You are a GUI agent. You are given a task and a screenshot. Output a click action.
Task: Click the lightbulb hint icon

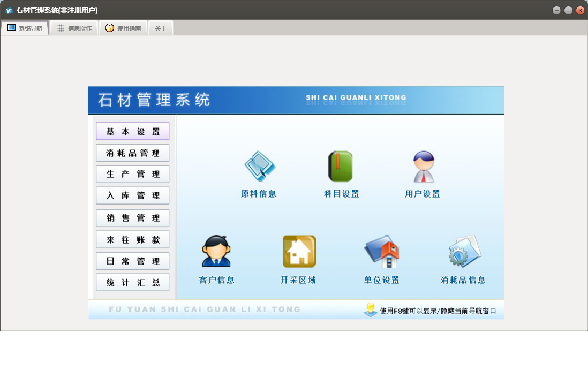(x=370, y=309)
